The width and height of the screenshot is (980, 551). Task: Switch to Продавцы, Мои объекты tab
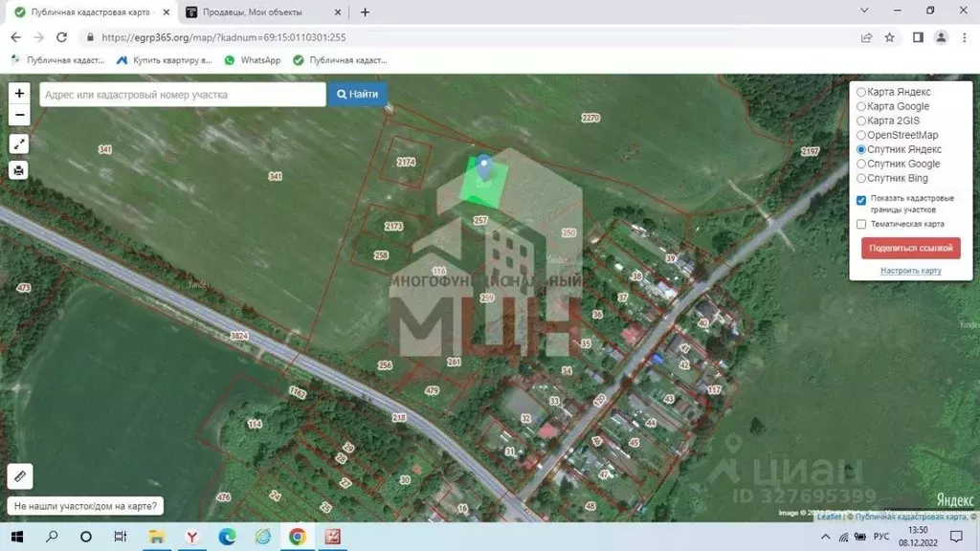click(x=253, y=12)
